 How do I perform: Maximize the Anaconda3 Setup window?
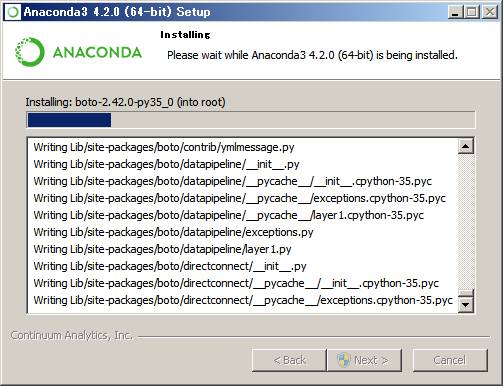(x=472, y=12)
